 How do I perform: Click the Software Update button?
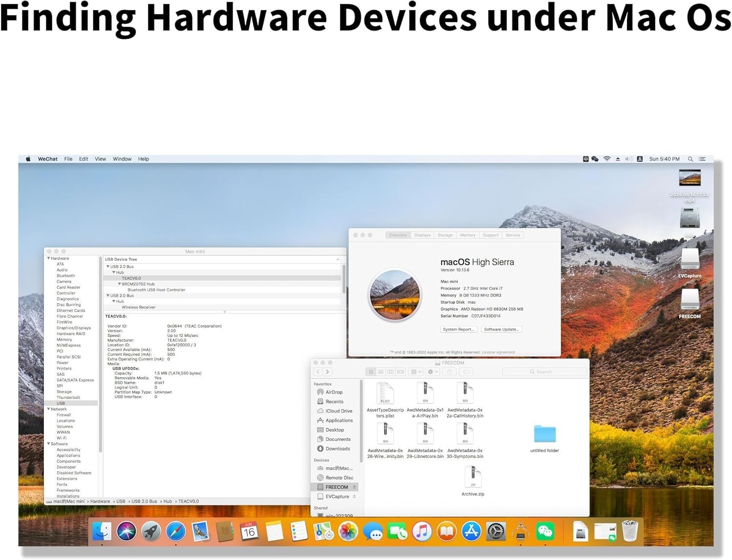501,330
